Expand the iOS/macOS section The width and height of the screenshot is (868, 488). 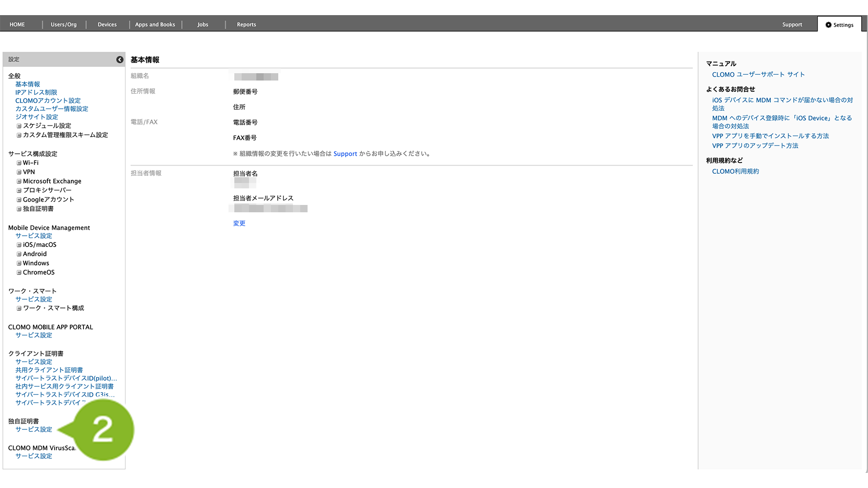(19, 245)
